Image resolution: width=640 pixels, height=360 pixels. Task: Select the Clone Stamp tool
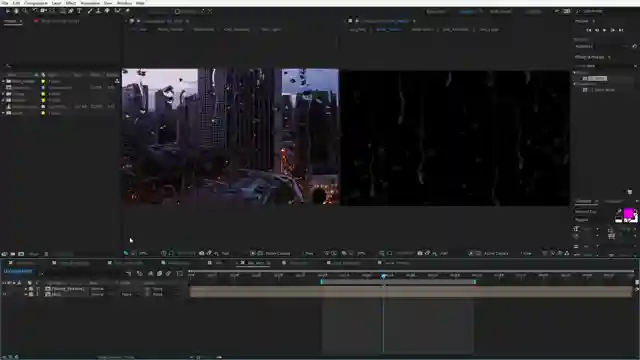tap(98, 11)
